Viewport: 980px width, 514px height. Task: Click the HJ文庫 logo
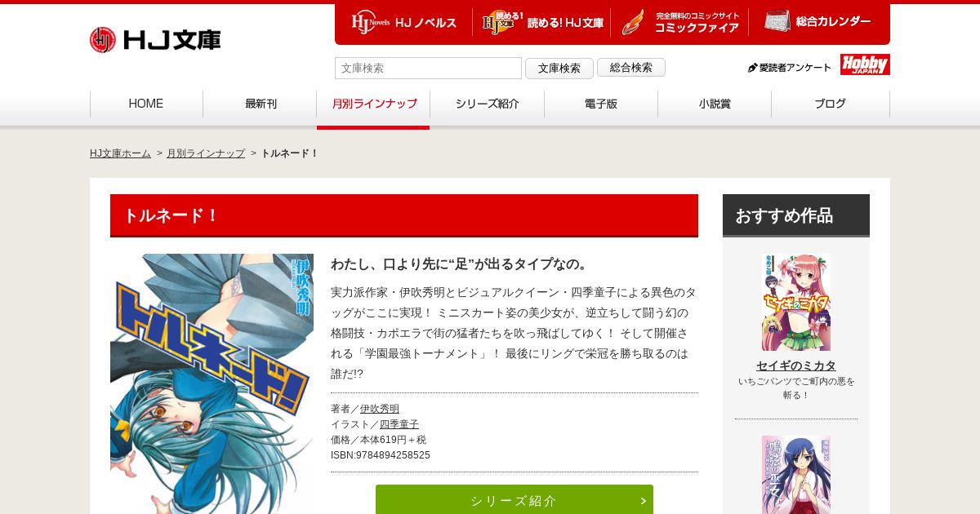[x=155, y=39]
